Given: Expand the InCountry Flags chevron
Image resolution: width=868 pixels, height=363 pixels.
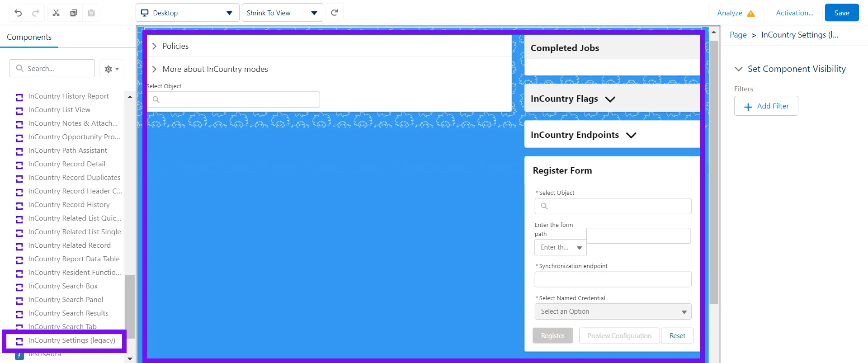Looking at the screenshot, I should tap(610, 99).
